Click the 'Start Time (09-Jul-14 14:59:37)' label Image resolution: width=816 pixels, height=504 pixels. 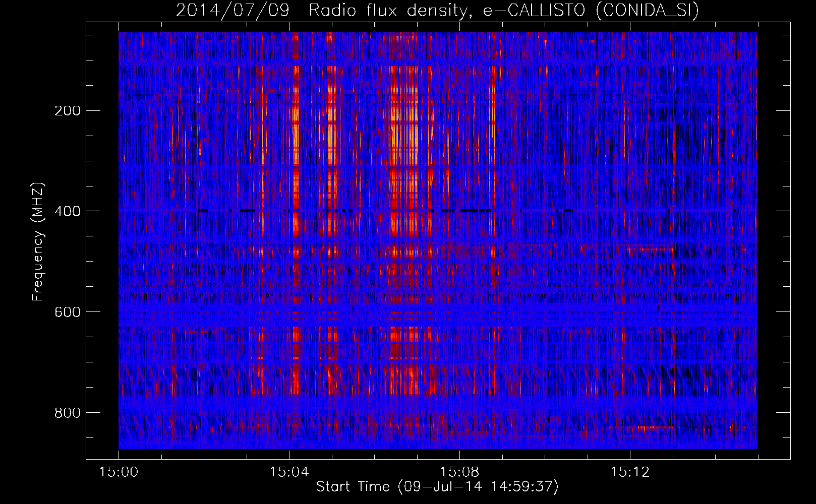(437, 487)
